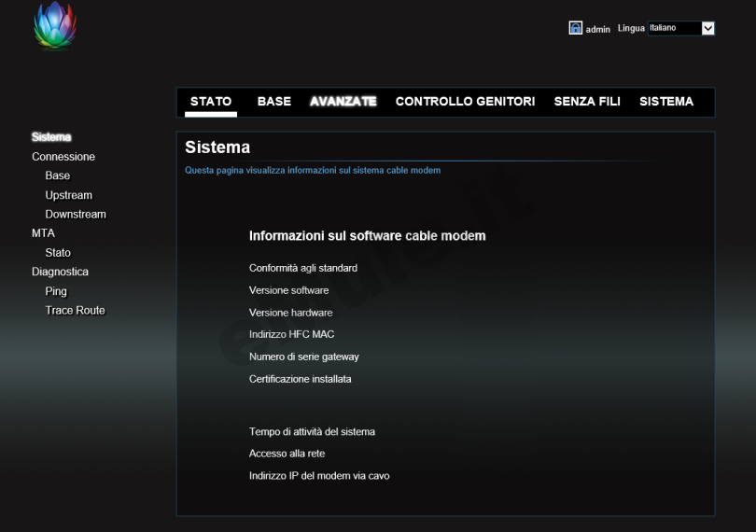Switch to the STATO tab
Viewport: 756px width, 532px height.
tap(211, 102)
